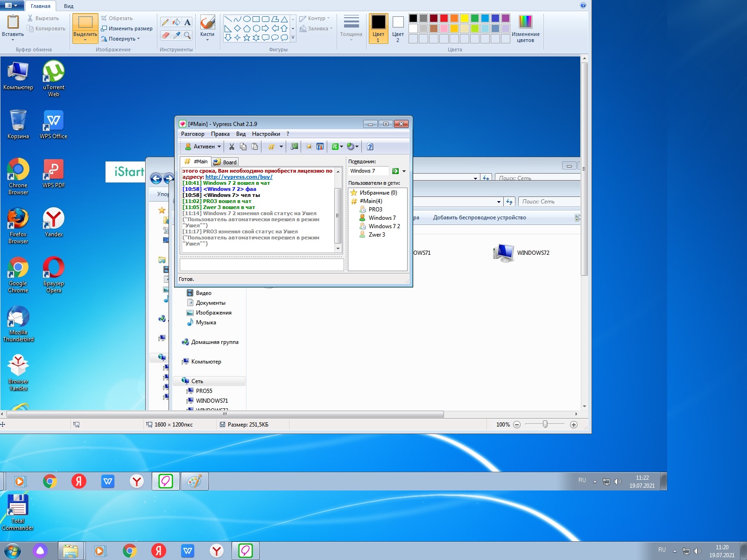Open Vypress Chat from the bottom taskbar
747x560 pixels.
(x=246, y=551)
